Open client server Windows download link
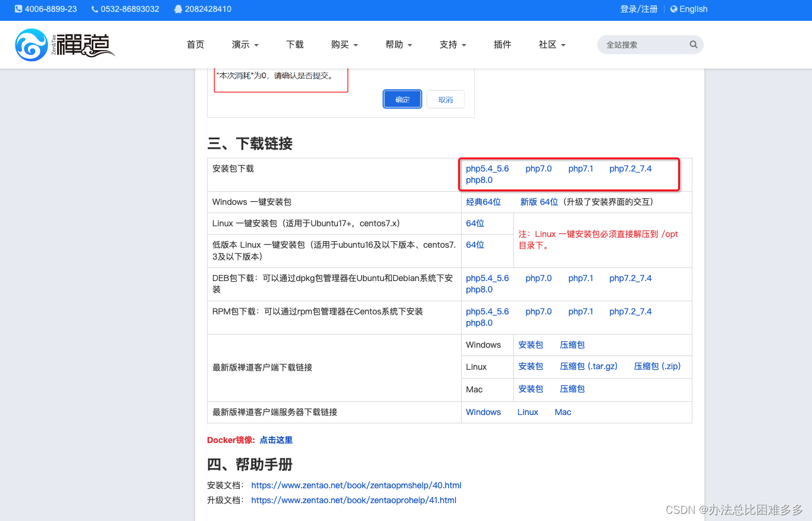 point(483,412)
